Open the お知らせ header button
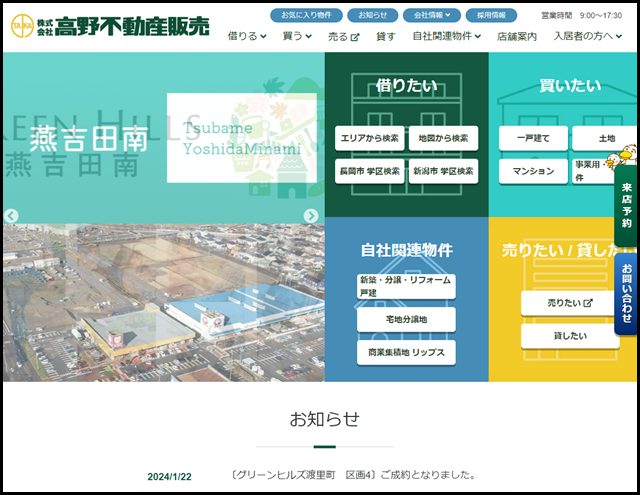This screenshot has width=640, height=495. [x=372, y=16]
